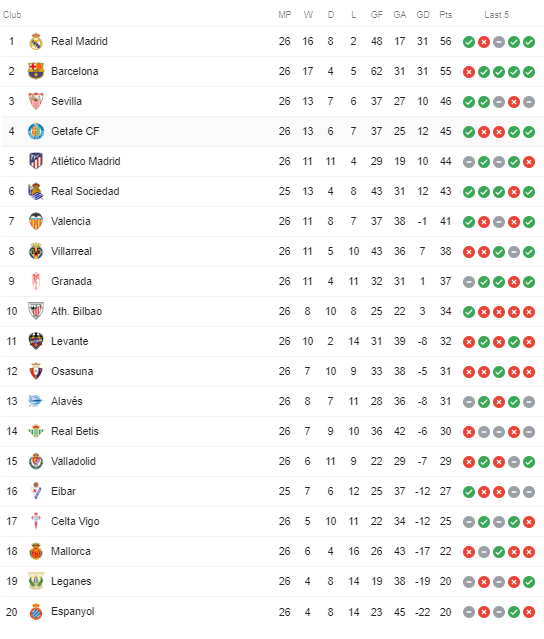Click the Pts column header
Image resolution: width=544 pixels, height=639 pixels.
click(445, 15)
